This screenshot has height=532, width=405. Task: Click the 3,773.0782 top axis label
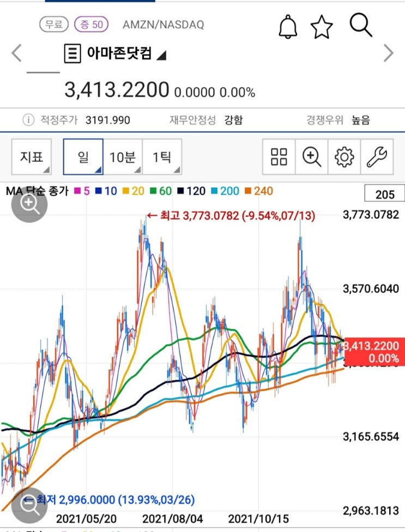pos(371,215)
